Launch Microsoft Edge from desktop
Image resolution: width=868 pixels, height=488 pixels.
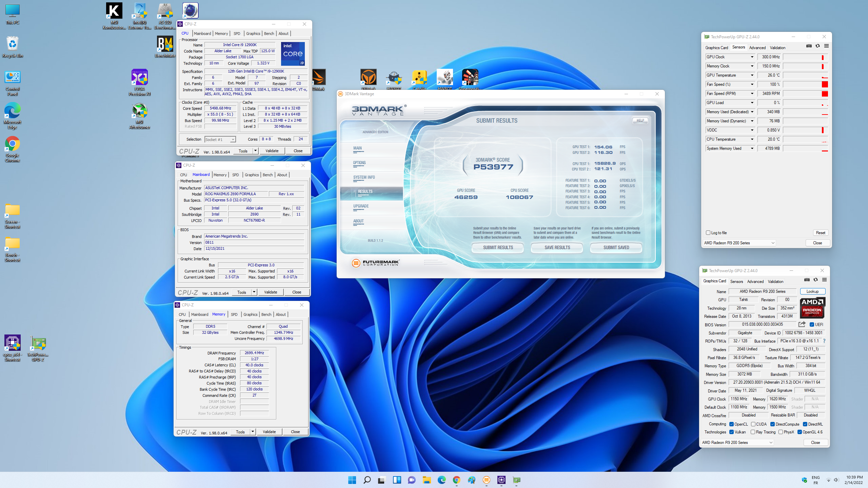13,116
